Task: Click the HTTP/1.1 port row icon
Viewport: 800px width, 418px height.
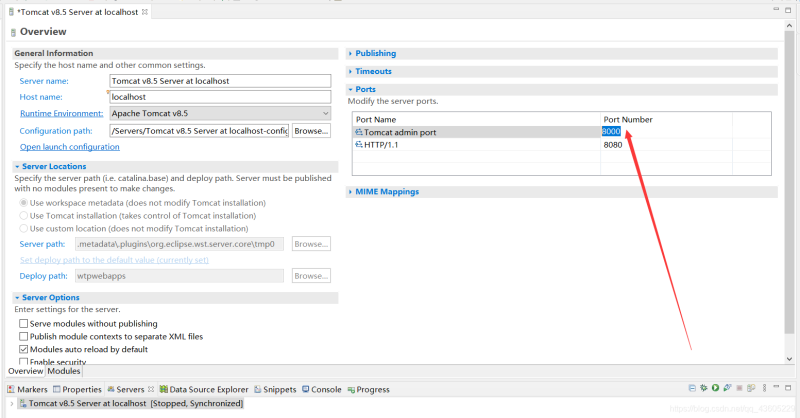Action: [x=359, y=145]
